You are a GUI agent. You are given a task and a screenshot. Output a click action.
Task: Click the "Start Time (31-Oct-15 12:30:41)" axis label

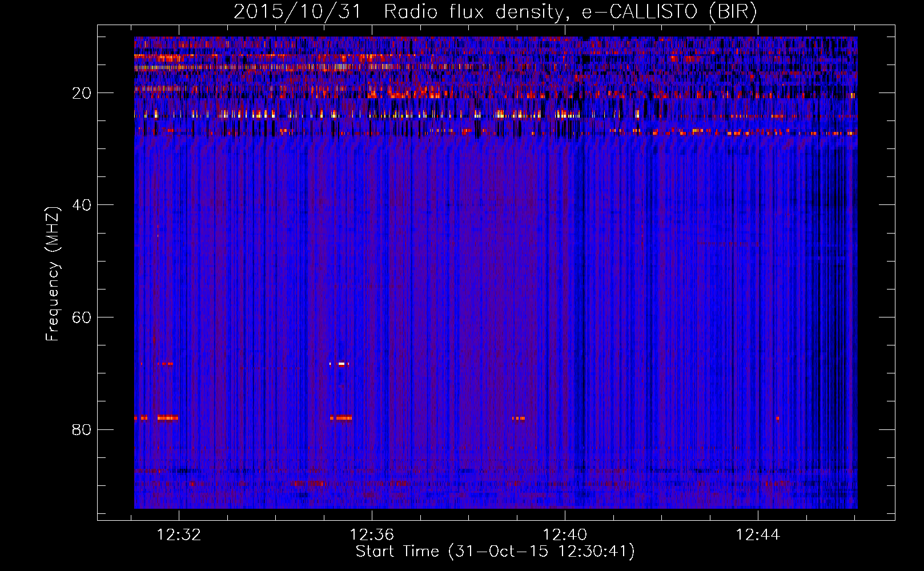click(x=495, y=552)
